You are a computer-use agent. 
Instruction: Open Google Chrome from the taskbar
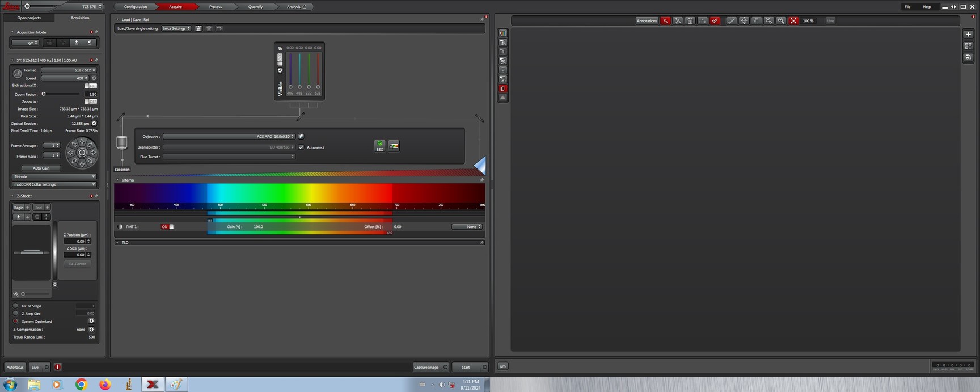point(81,385)
